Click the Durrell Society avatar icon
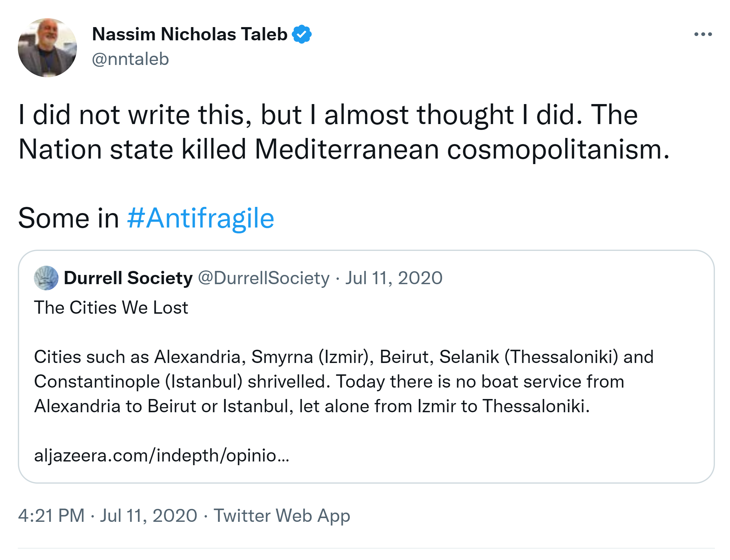Viewport: 730px width, 560px height. 46,278
